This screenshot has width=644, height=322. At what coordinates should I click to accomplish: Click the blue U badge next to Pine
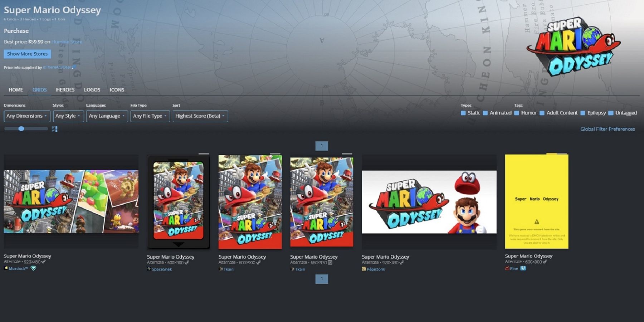523,268
